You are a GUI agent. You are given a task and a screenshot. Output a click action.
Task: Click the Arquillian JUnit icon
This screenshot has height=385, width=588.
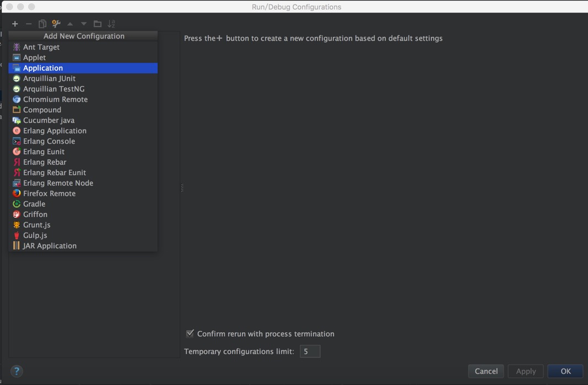click(x=17, y=78)
